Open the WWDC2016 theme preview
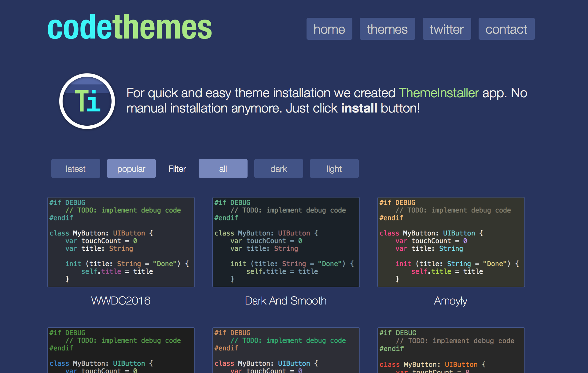 [x=121, y=242]
